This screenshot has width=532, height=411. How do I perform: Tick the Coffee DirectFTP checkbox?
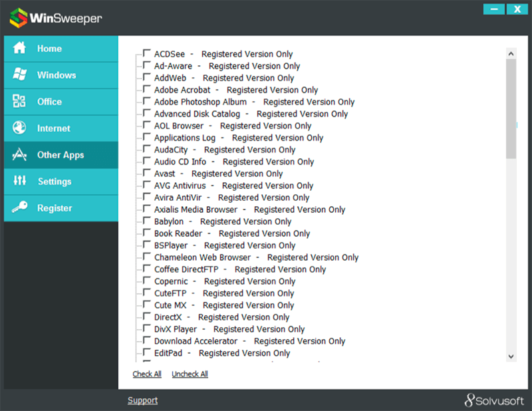tap(146, 269)
